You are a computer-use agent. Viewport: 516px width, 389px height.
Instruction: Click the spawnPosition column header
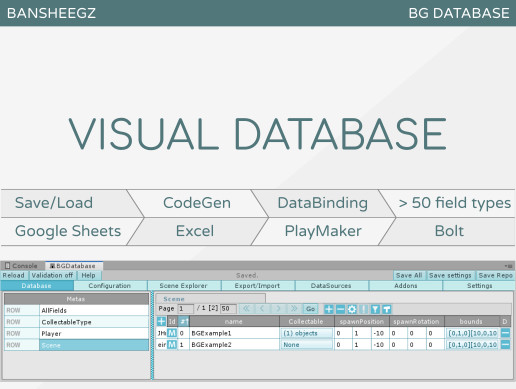pyautogui.click(x=362, y=321)
